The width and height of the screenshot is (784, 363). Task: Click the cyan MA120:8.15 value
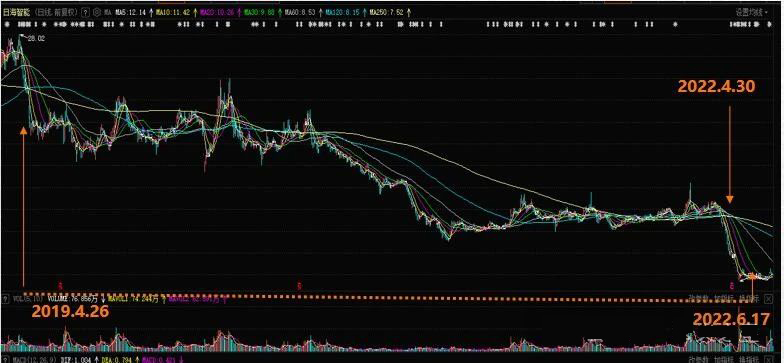tap(343, 12)
